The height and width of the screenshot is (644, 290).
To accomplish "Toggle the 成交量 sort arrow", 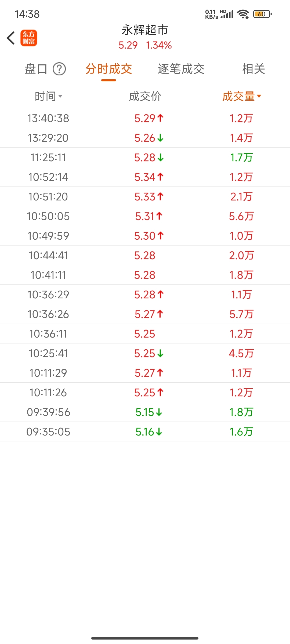I will pos(259,96).
